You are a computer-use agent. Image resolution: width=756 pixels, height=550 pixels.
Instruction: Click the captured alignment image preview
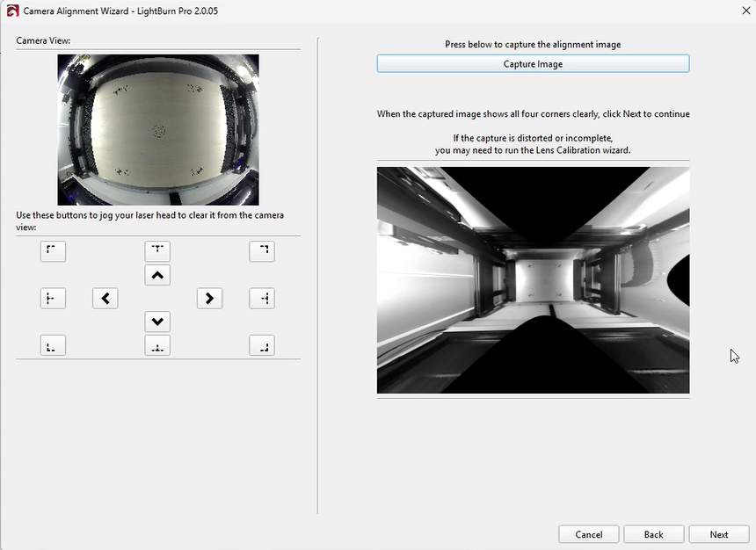click(533, 280)
